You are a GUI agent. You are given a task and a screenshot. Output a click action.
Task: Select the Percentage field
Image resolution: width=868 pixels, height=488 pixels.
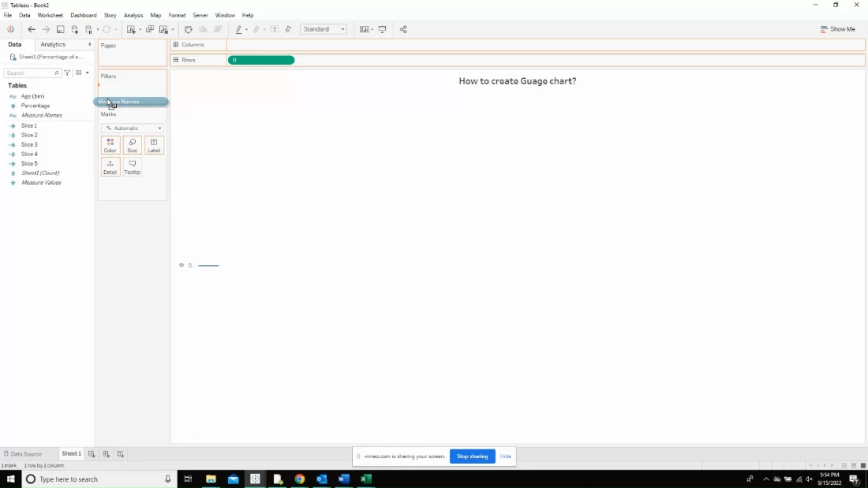(36, 106)
